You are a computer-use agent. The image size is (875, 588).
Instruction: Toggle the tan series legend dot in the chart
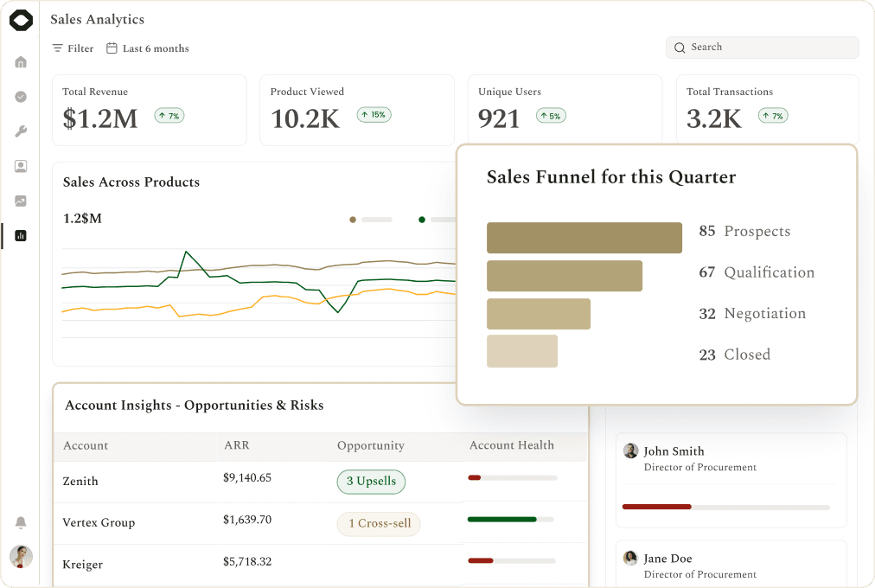353,220
